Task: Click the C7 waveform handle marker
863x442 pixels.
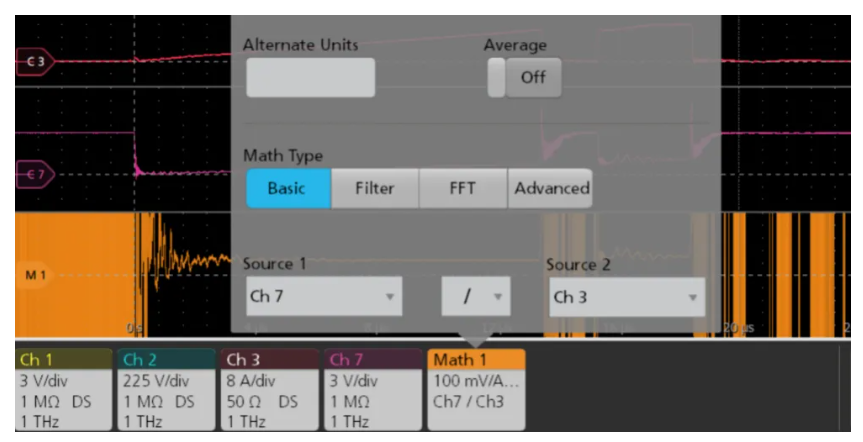Action: [x=37, y=174]
